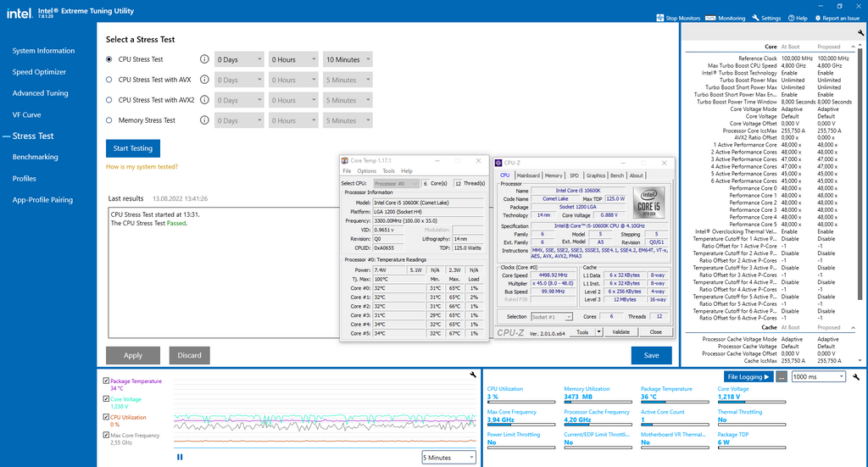The height and width of the screenshot is (467, 868).
Task: Go to Benchmarking in the sidebar
Action: (35, 157)
